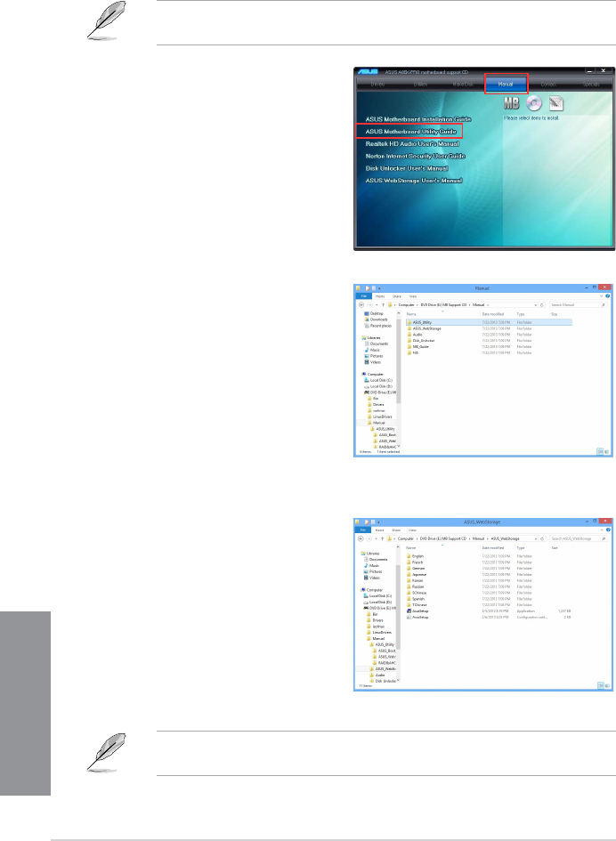Click Up arrow in ASUS_WebStorage window
Viewport: 616px width, 841px height.
tap(383, 538)
